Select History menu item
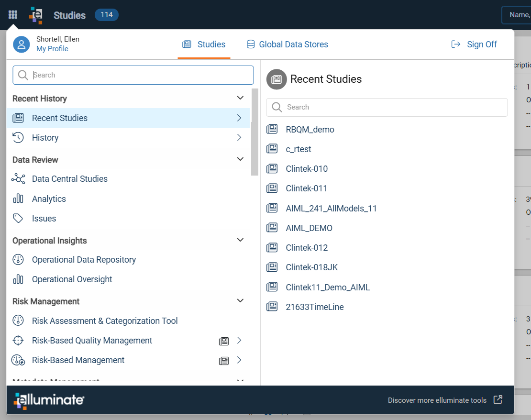The image size is (531, 420). click(128, 137)
